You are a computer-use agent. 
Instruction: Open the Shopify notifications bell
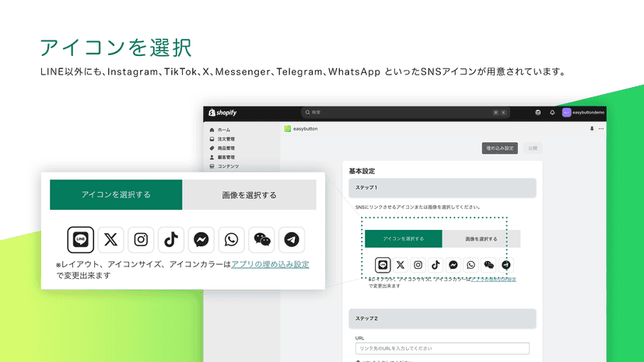pyautogui.click(x=552, y=113)
